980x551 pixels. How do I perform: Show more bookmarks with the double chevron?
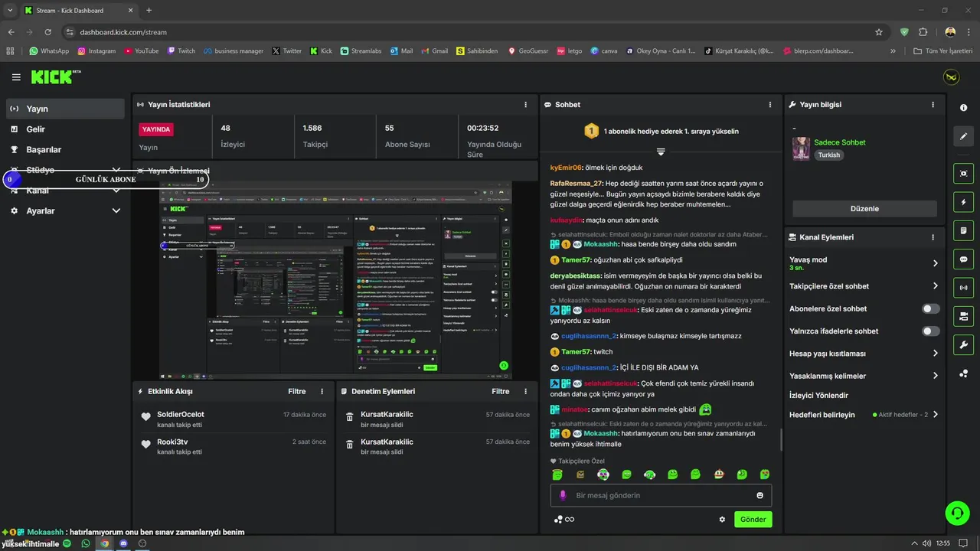(x=893, y=51)
